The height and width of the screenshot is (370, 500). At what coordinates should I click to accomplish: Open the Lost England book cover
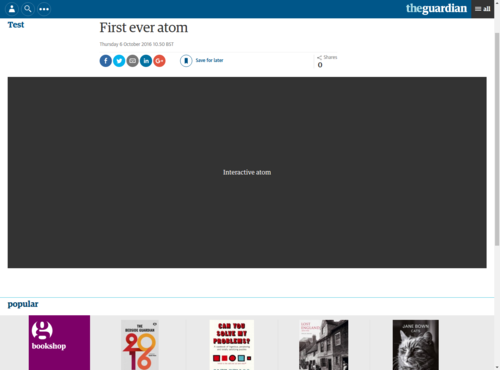click(324, 345)
